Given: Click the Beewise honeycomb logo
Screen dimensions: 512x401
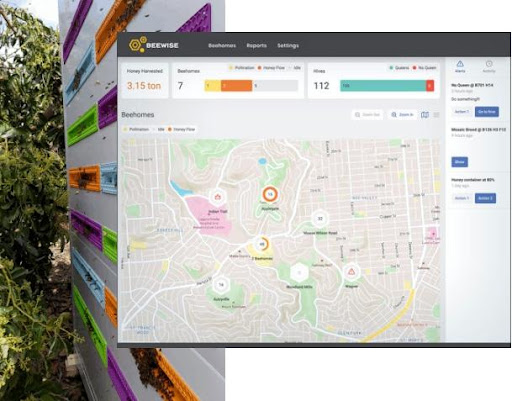Looking at the screenshot, I should [138, 45].
